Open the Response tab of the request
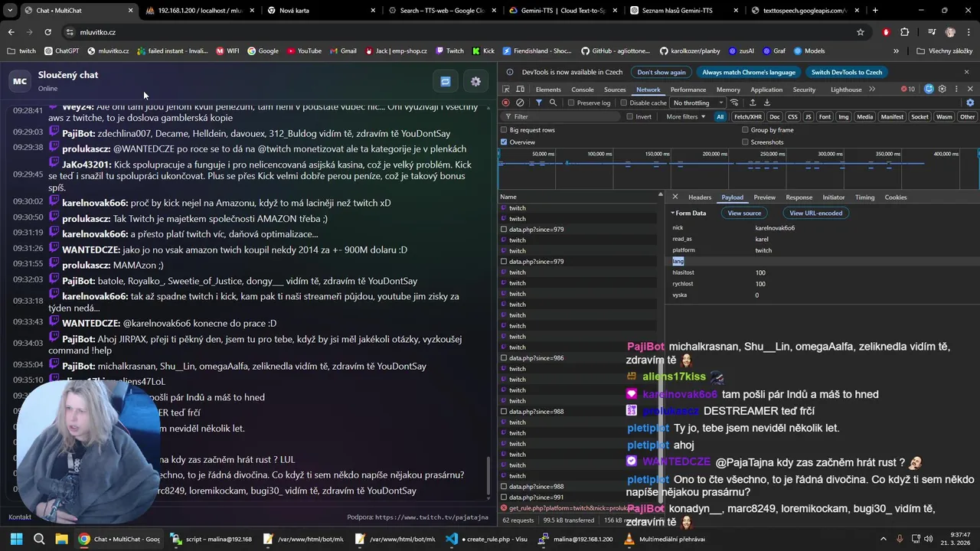 coord(799,197)
